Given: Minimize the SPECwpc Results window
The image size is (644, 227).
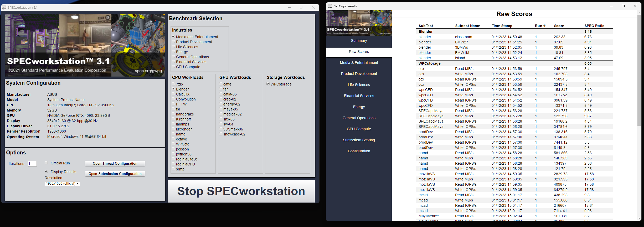Looking at the screenshot, I should pos(611,6).
